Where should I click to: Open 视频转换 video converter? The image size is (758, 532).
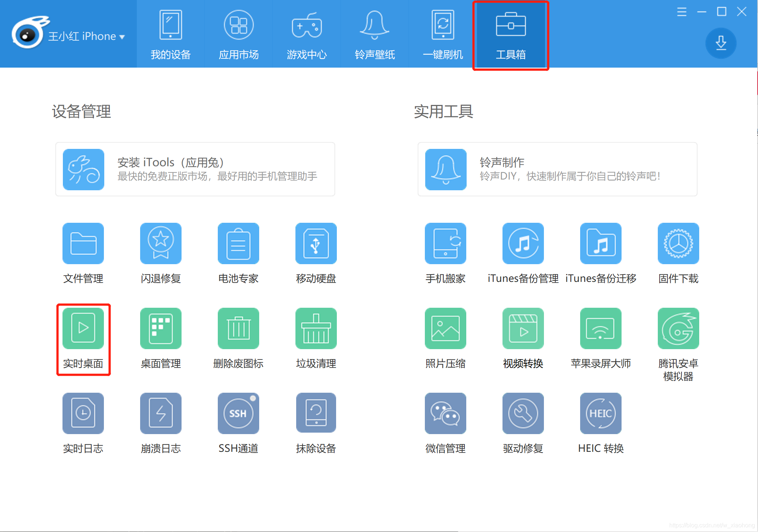tap(523, 329)
